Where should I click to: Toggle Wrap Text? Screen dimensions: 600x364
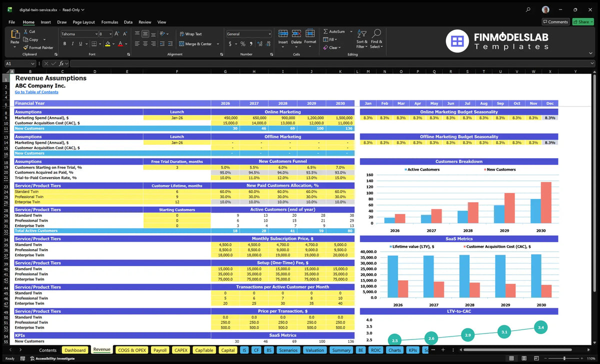coord(190,34)
